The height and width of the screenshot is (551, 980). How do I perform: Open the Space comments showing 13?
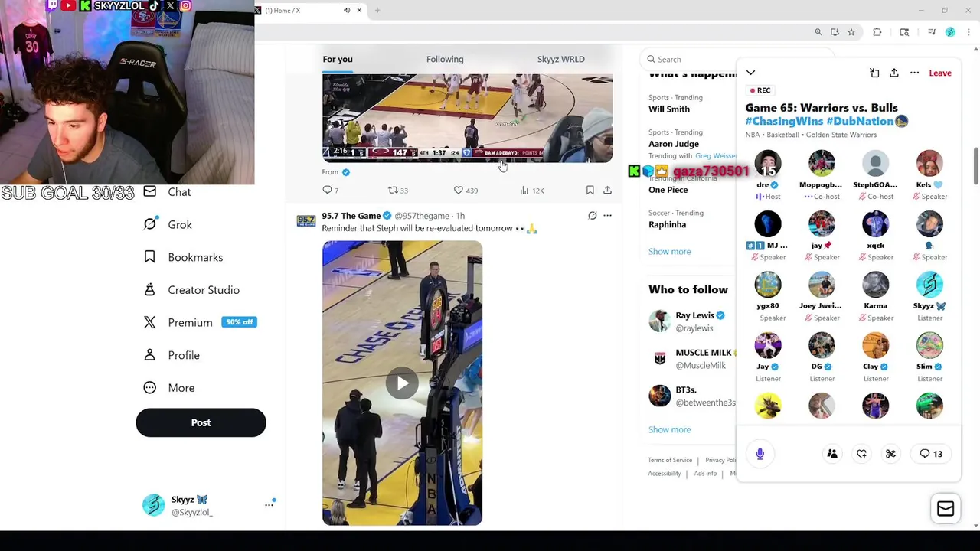[931, 454]
